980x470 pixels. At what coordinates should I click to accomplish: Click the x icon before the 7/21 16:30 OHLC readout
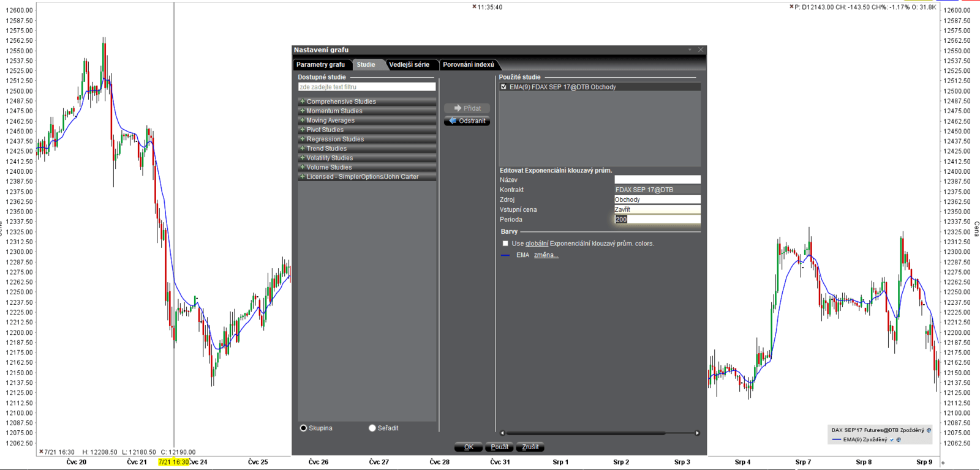point(41,452)
